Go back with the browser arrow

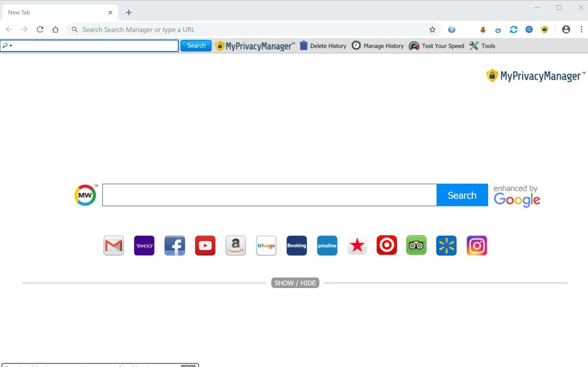pyautogui.click(x=9, y=30)
